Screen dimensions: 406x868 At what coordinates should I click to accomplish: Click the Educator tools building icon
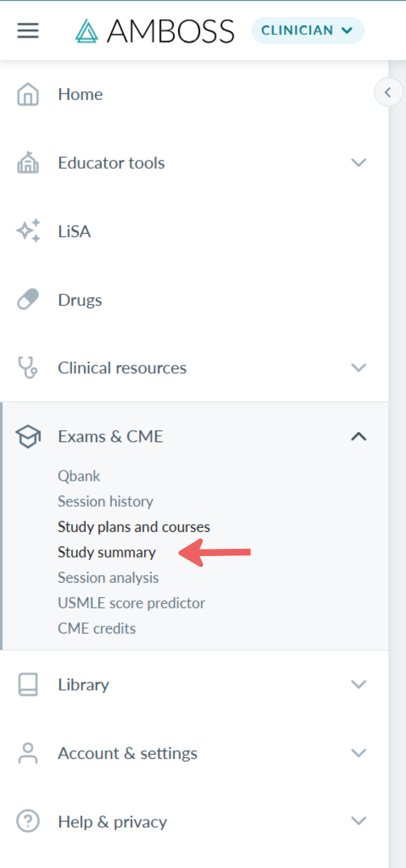point(28,162)
